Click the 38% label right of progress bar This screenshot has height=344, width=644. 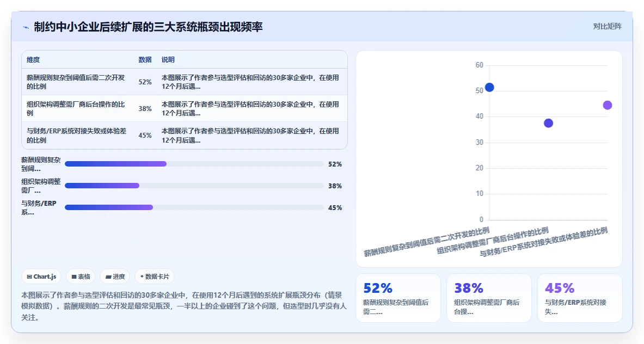click(335, 186)
